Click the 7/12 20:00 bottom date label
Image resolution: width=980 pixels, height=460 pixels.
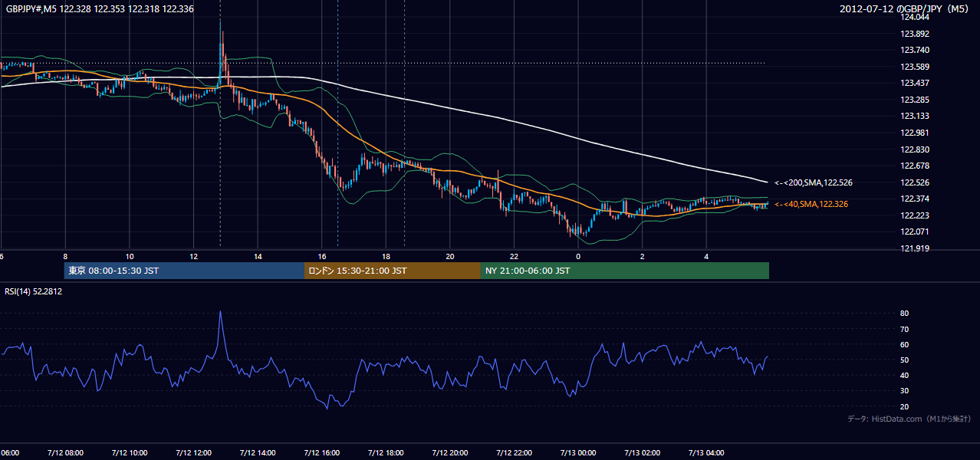[450, 452]
